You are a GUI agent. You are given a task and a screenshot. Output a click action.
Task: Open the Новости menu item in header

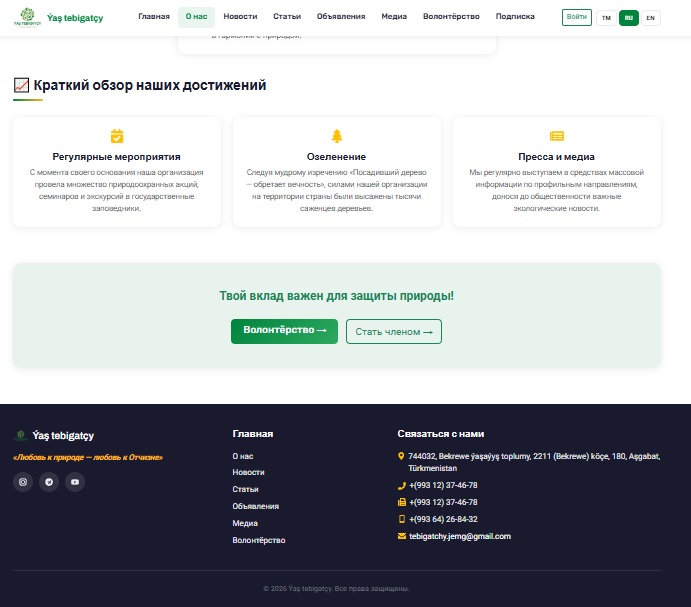click(x=240, y=17)
